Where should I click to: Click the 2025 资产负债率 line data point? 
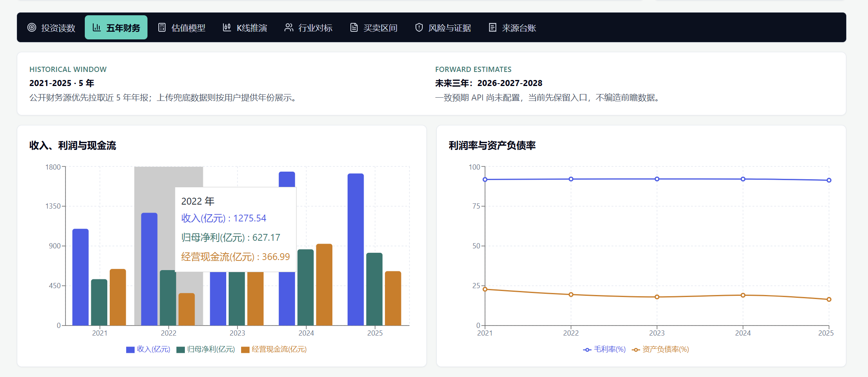[829, 299]
